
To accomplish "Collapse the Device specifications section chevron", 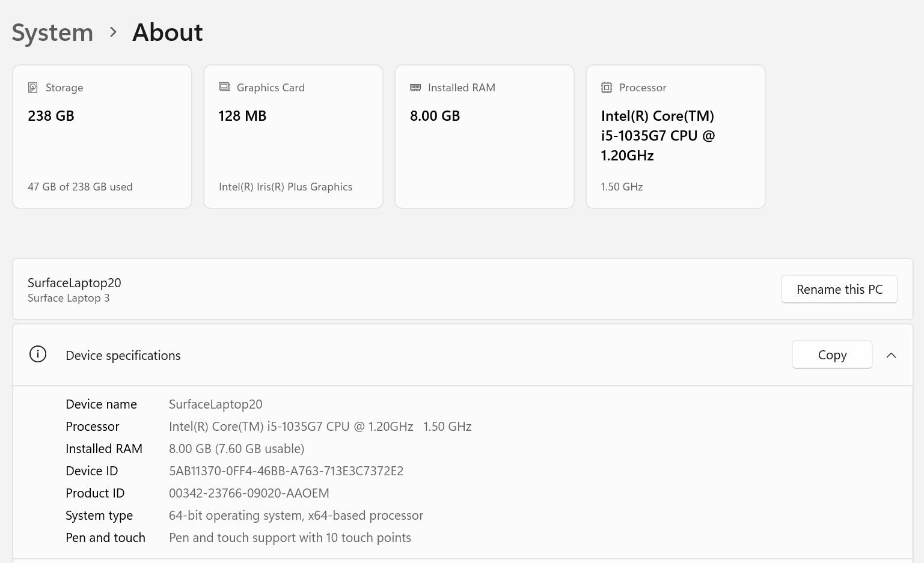I will click(x=891, y=355).
